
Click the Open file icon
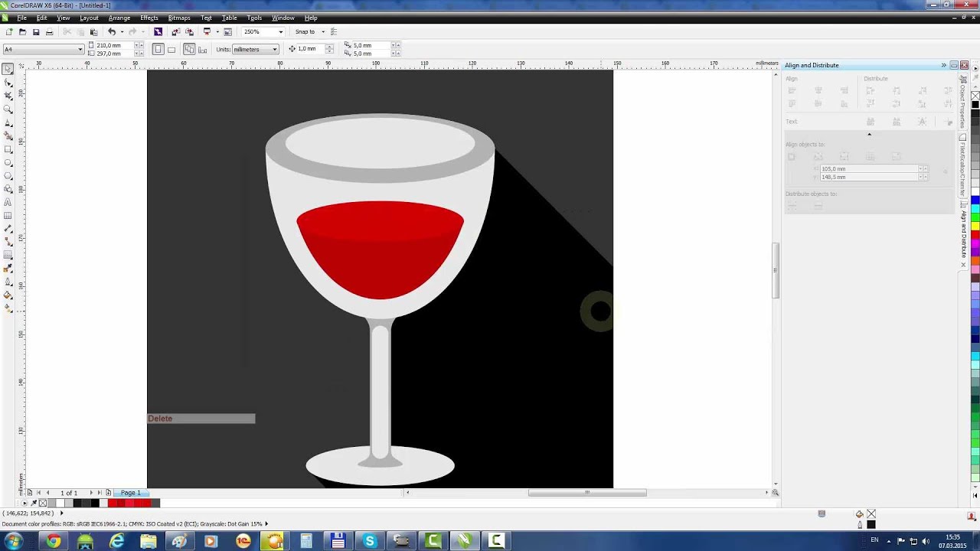click(22, 32)
